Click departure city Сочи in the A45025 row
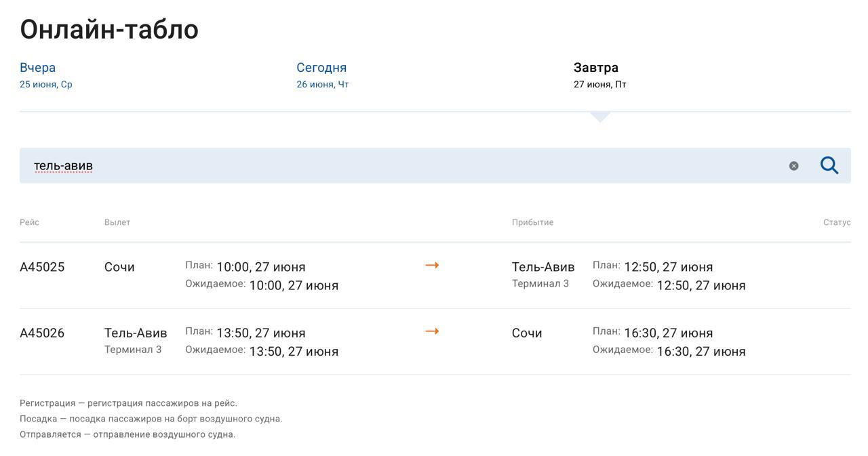The width and height of the screenshot is (868, 456). (x=119, y=267)
